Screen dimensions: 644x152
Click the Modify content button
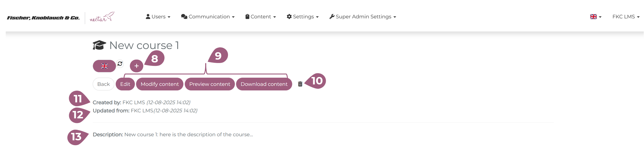pos(160,84)
